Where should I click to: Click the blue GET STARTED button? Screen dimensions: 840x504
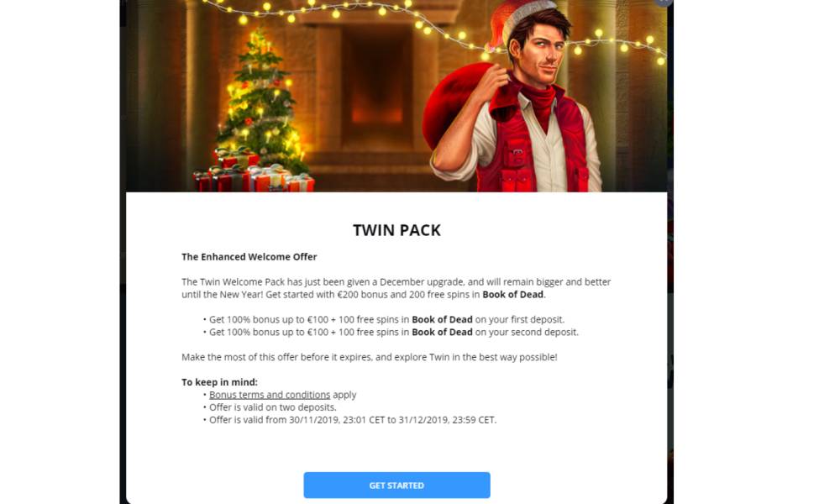click(396, 486)
